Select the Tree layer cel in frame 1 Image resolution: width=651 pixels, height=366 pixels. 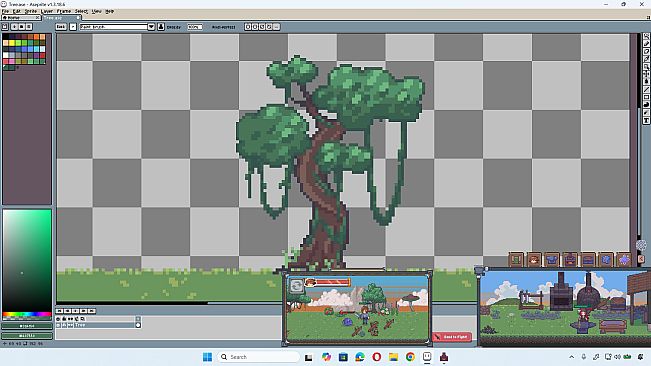138,325
